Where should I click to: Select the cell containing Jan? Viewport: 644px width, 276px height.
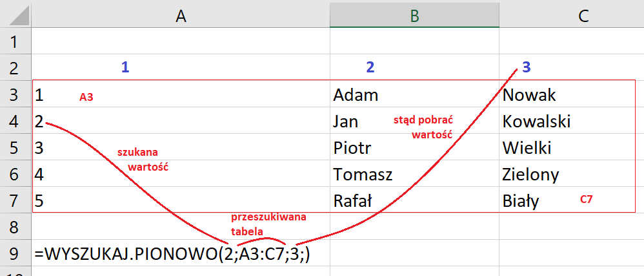click(346, 122)
